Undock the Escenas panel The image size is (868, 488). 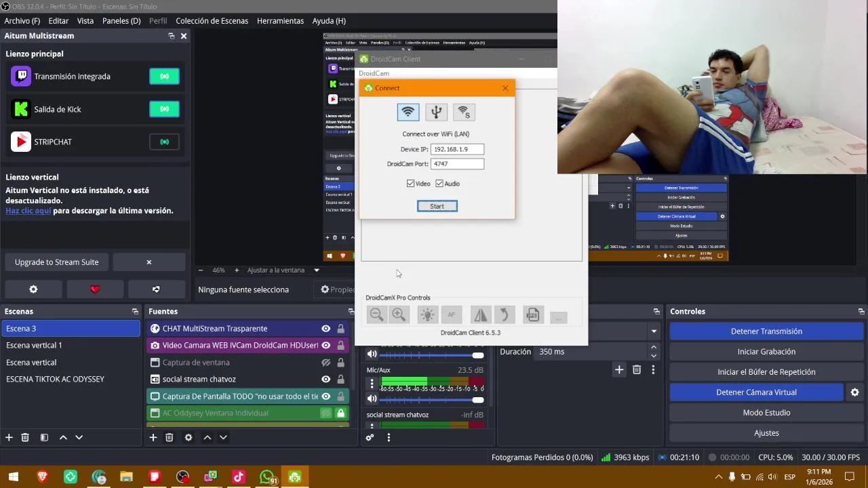coord(135,312)
